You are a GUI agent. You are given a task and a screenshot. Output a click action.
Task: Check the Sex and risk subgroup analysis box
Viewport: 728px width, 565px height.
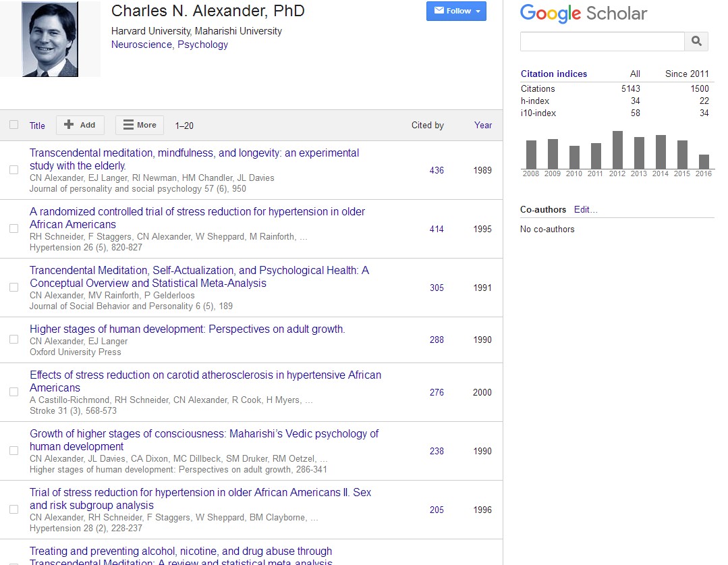[x=14, y=509]
